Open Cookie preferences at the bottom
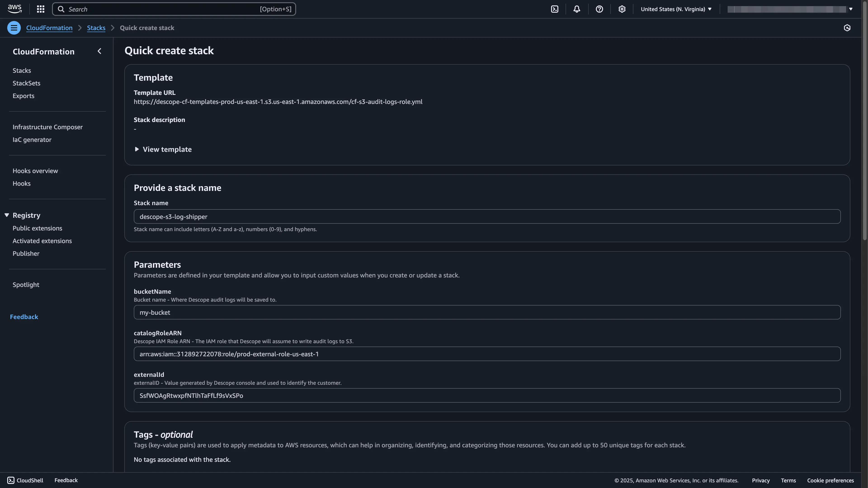The width and height of the screenshot is (868, 488). point(830,480)
